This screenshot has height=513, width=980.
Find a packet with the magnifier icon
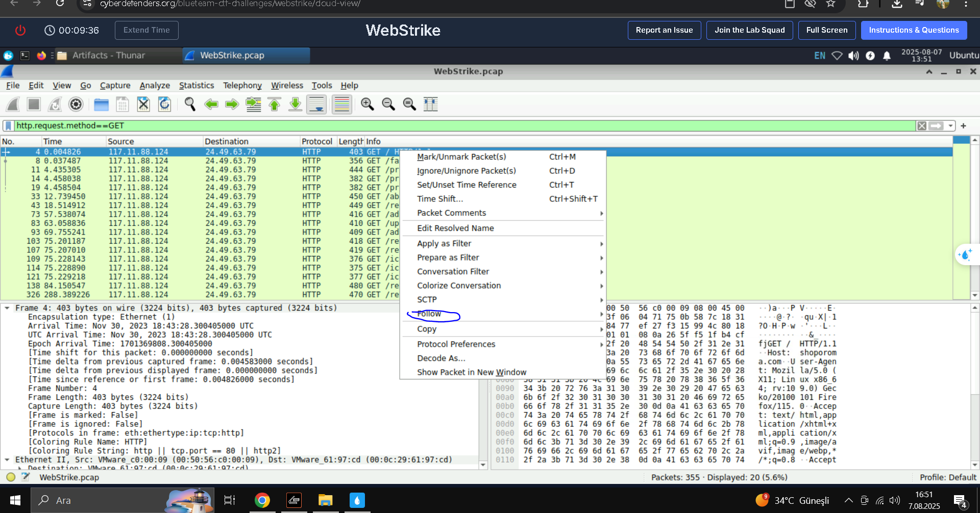tap(190, 105)
